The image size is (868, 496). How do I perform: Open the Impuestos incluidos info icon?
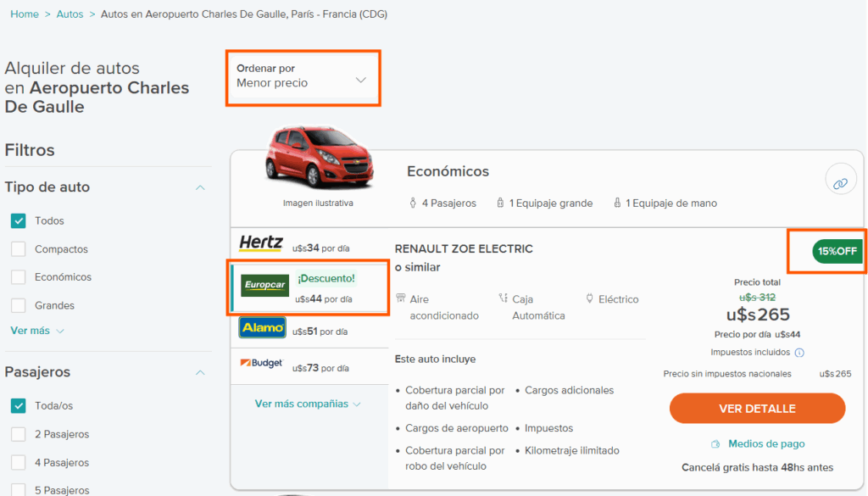[x=800, y=353]
